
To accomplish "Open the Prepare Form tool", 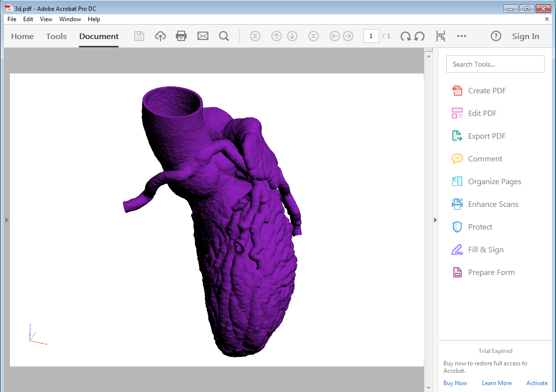I will pyautogui.click(x=491, y=272).
